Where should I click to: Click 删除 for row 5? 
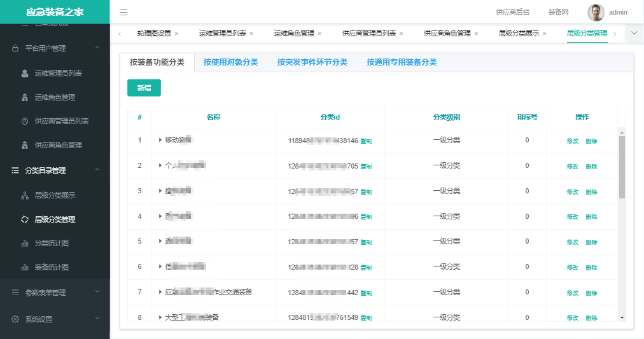(591, 242)
